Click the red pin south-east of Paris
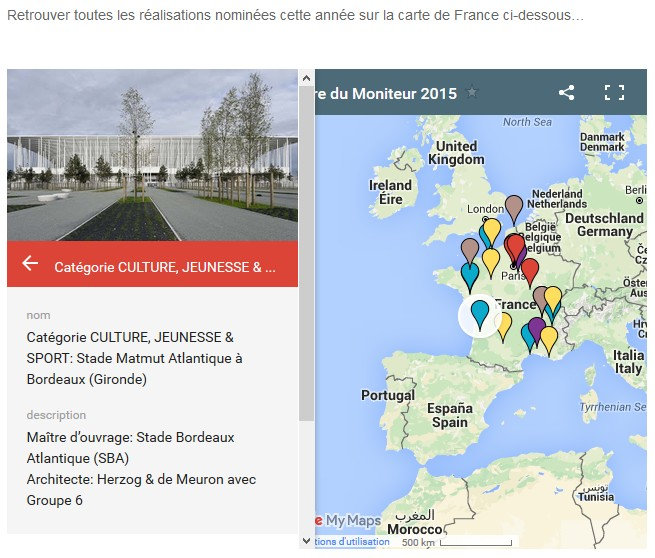This screenshot has width=655, height=558. (530, 272)
